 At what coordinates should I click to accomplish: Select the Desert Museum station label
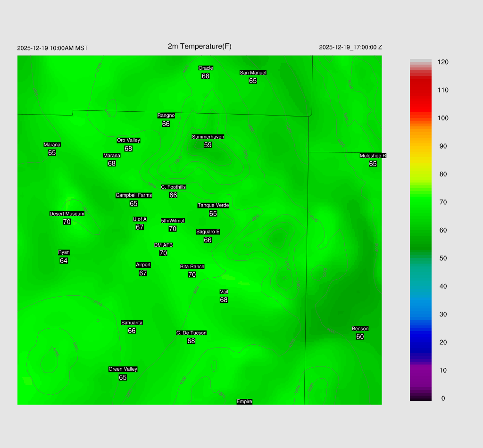(x=67, y=214)
